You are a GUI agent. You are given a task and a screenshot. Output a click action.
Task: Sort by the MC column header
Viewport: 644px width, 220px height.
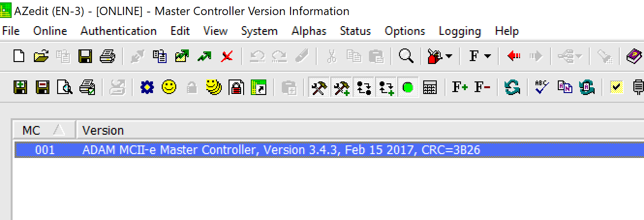click(x=44, y=130)
